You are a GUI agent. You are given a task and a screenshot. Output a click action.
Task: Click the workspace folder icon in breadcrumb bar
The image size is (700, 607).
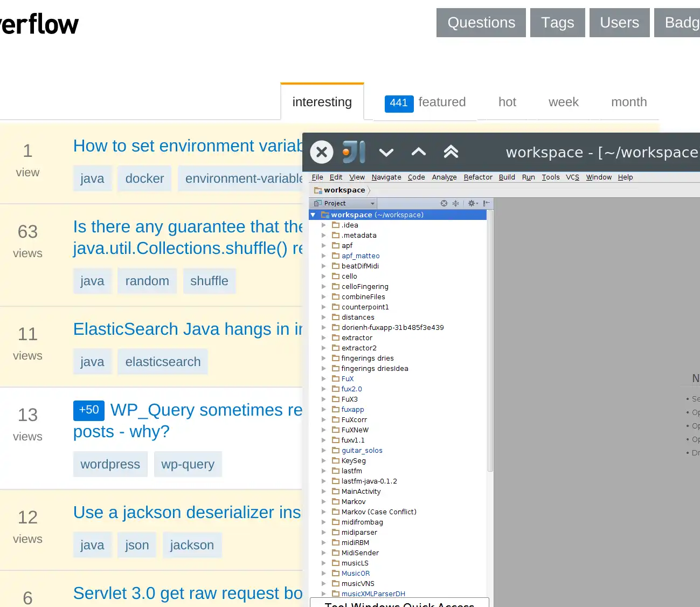point(318,190)
